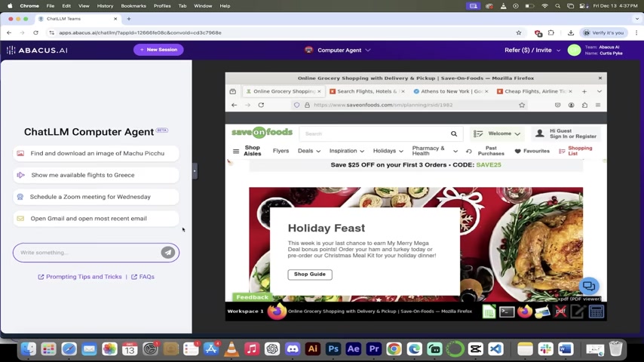Open Finder from the macOS dock
The image size is (644, 362).
click(29, 349)
